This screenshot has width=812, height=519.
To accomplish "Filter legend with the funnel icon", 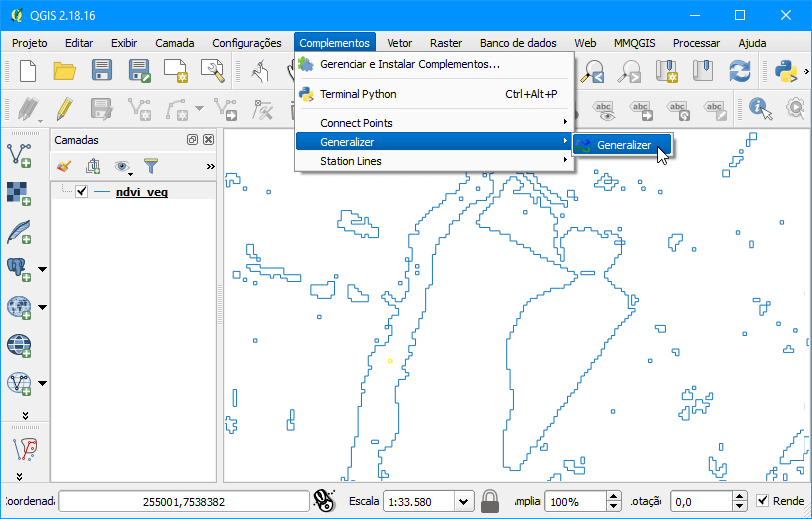I will point(151,166).
